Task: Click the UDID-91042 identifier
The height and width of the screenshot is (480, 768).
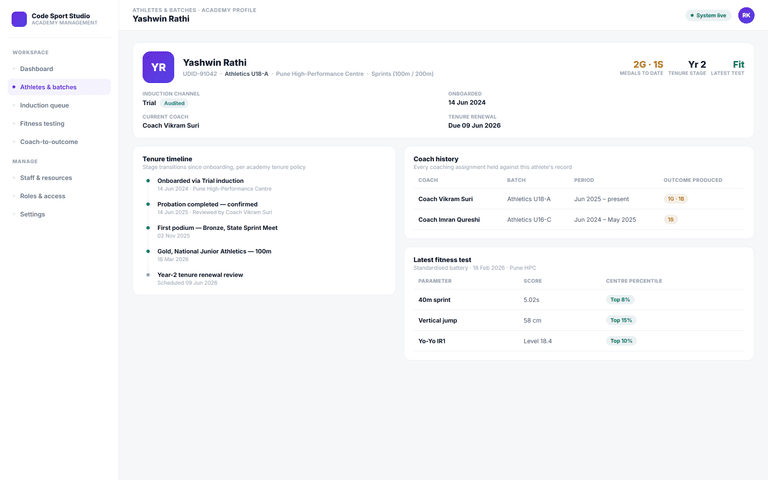Action: (200, 74)
